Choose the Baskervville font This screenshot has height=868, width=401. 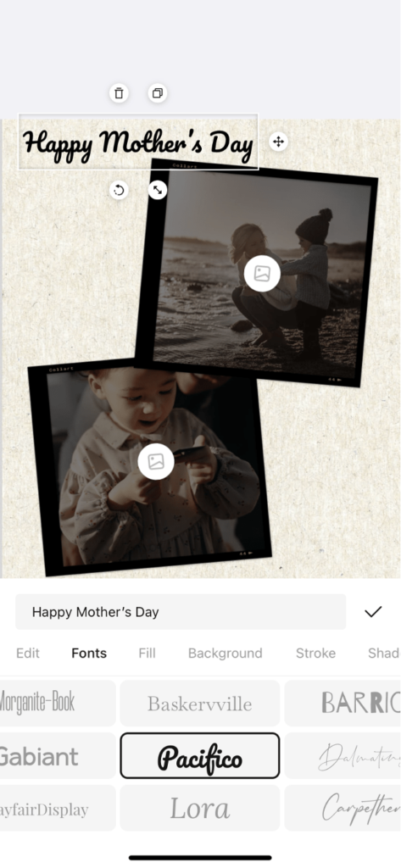pyautogui.click(x=200, y=703)
